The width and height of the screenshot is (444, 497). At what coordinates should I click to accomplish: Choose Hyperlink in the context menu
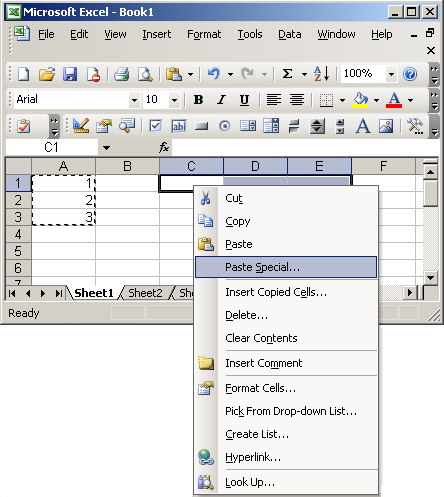[286, 457]
